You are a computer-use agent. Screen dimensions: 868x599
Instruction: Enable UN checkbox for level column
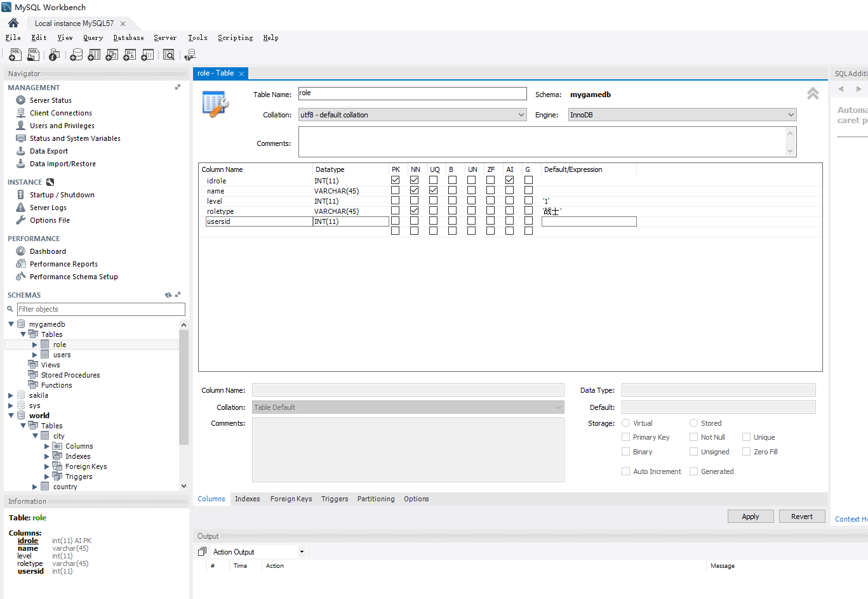(471, 201)
